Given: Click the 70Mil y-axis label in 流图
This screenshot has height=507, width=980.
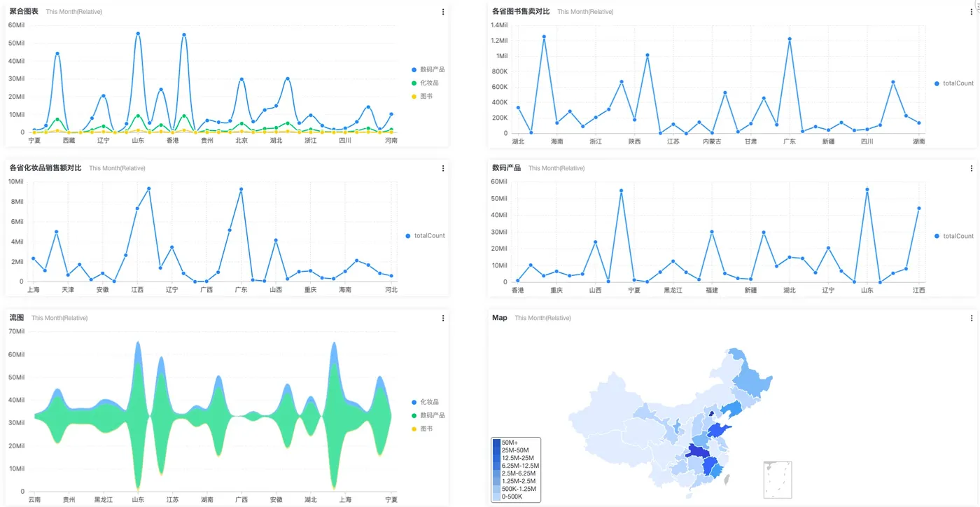Looking at the screenshot, I should click(x=17, y=331).
